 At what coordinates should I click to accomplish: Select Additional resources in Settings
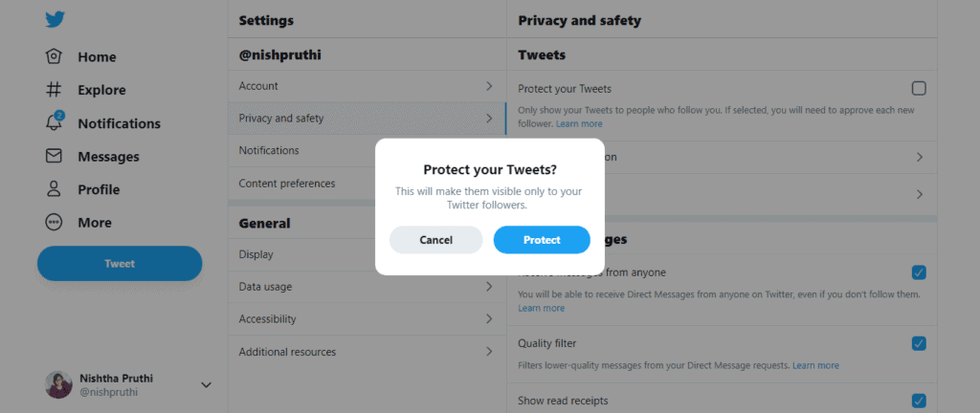[x=367, y=352]
